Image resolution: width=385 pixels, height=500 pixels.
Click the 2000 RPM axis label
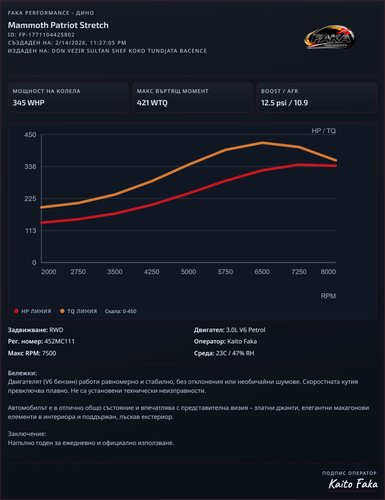tap(49, 272)
